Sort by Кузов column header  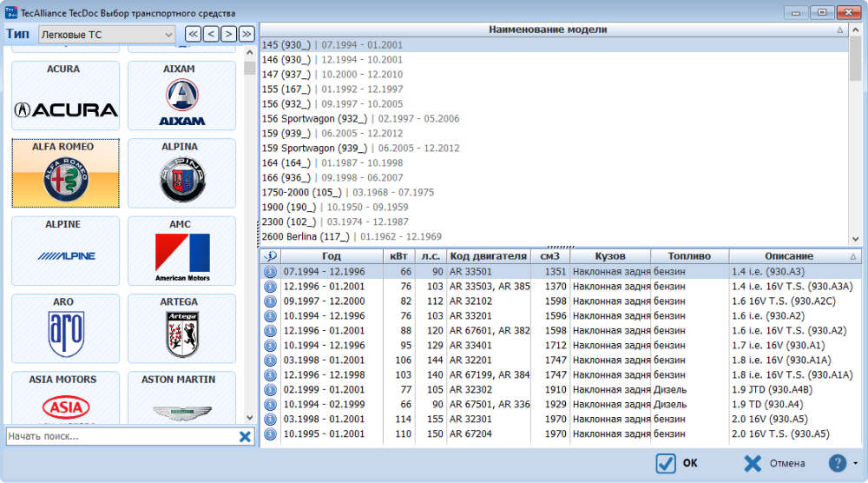tap(610, 256)
